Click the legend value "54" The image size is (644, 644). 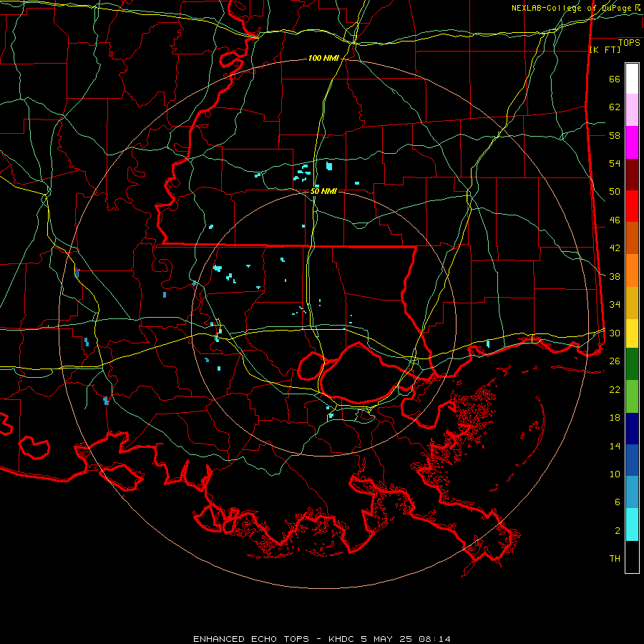pyautogui.click(x=615, y=164)
